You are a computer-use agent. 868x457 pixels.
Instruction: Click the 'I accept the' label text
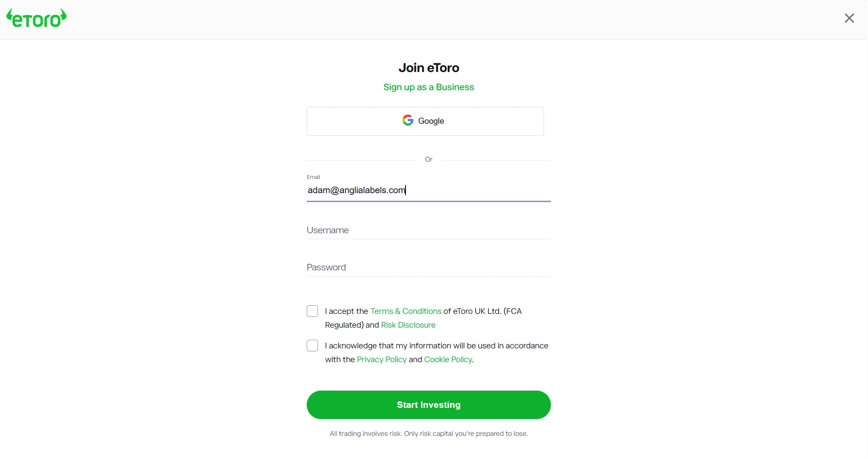[346, 311]
